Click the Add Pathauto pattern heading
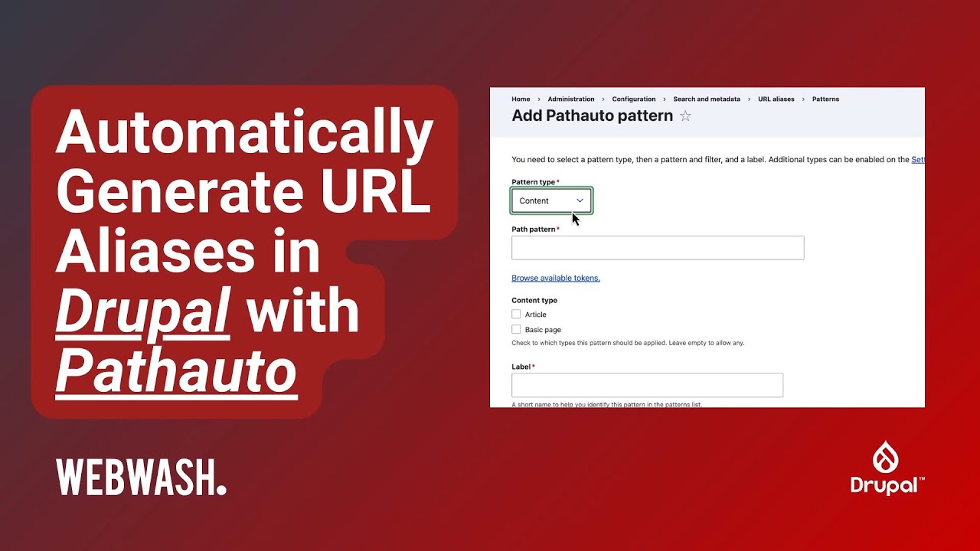The width and height of the screenshot is (980, 551). click(593, 116)
